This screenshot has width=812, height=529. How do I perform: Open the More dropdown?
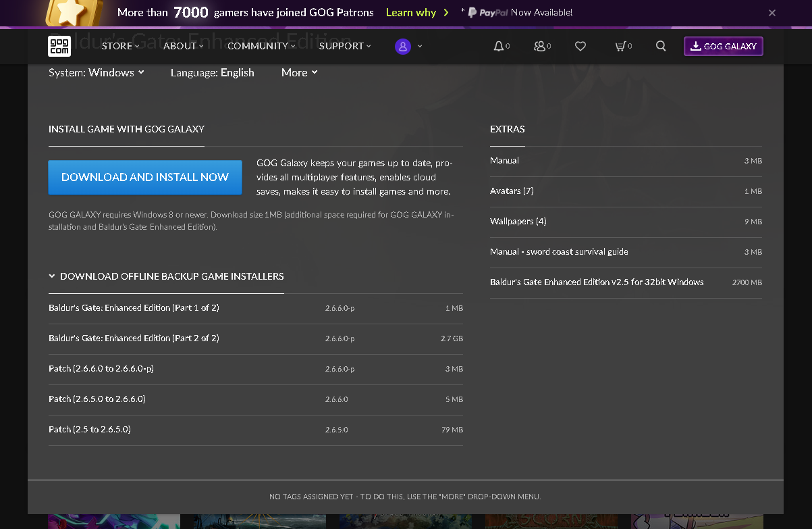click(299, 72)
